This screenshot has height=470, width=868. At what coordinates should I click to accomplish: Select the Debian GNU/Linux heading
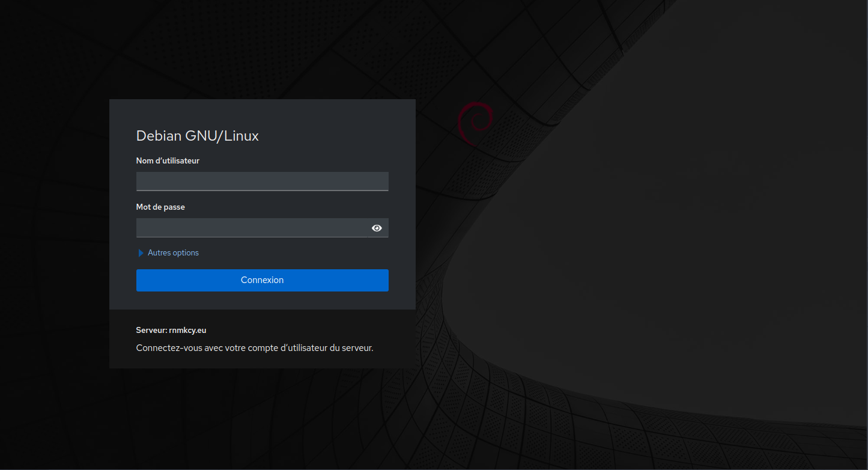[197, 136]
